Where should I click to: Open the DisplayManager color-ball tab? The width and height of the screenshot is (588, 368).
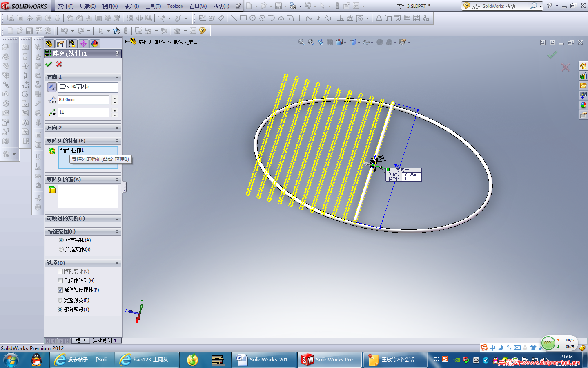95,44
